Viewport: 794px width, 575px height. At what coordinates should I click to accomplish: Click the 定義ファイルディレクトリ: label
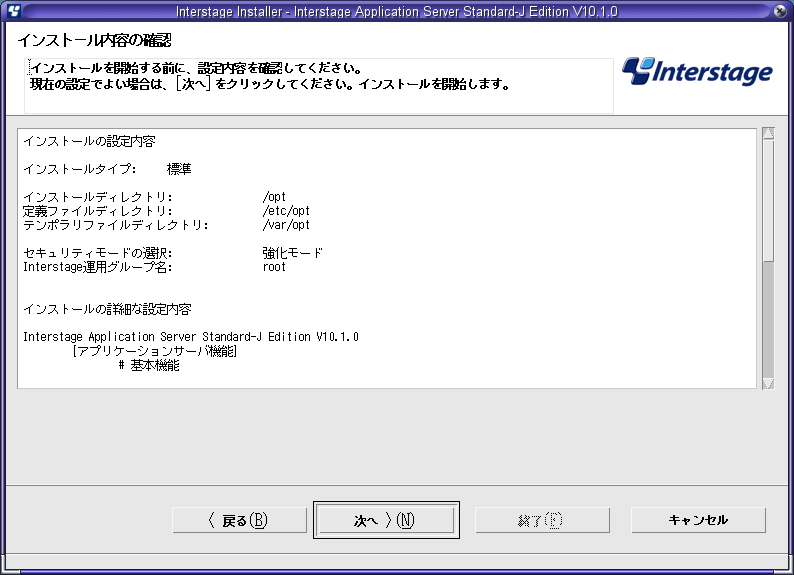[x=98, y=211]
